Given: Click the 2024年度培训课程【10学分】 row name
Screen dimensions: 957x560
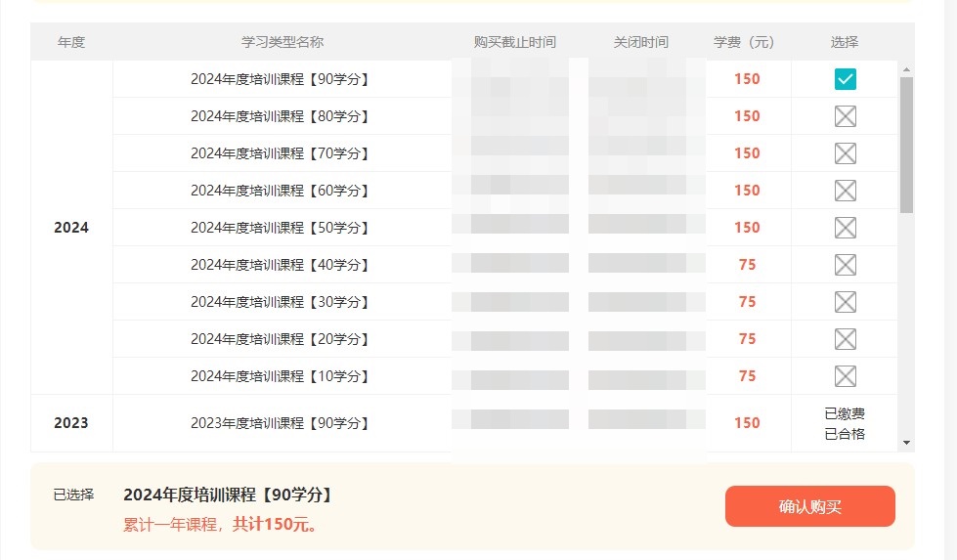Looking at the screenshot, I should (282, 376).
